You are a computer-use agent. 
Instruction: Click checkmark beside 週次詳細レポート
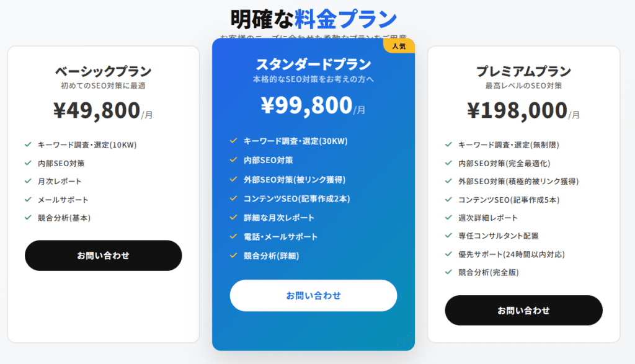[x=448, y=217]
